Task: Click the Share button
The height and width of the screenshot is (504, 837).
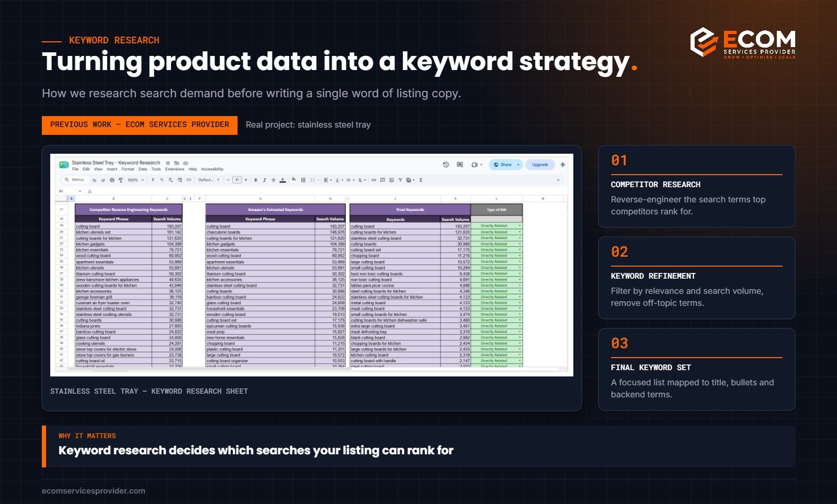Action: click(x=502, y=165)
